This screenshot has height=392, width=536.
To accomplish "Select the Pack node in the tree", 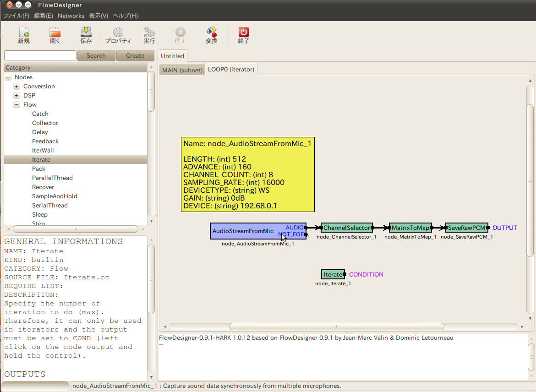I will click(x=38, y=169).
